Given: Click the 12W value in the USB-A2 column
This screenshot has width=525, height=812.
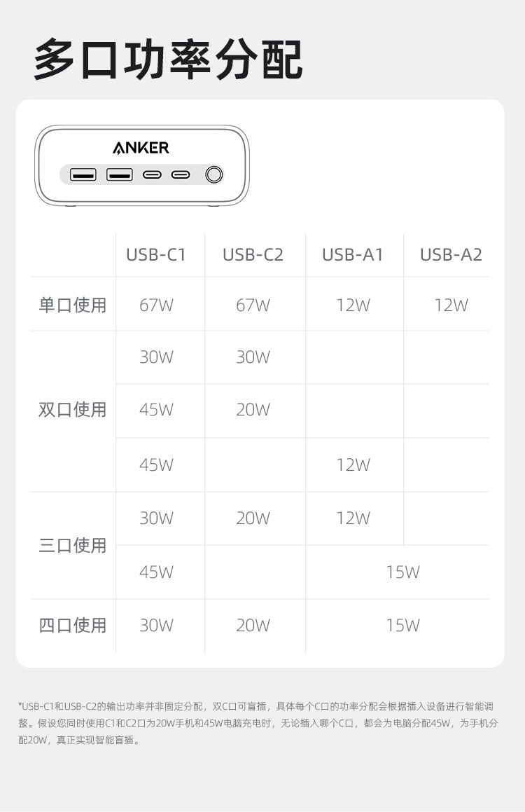Looking at the screenshot, I should tap(451, 305).
